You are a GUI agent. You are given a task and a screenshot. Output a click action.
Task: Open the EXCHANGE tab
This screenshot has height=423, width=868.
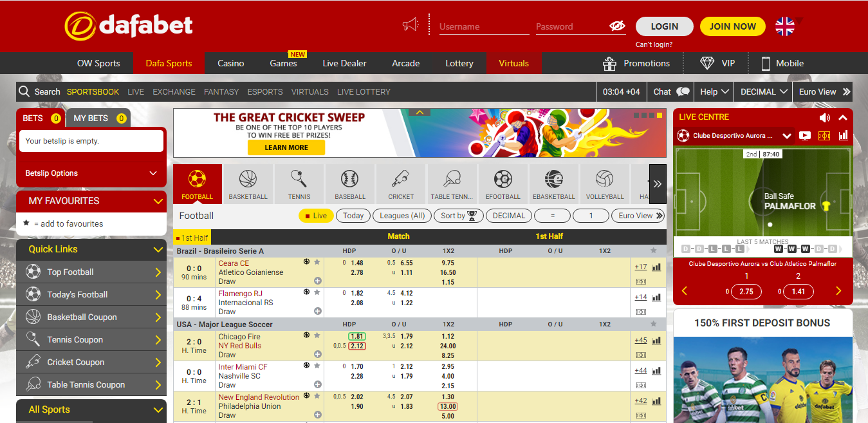pyautogui.click(x=174, y=91)
